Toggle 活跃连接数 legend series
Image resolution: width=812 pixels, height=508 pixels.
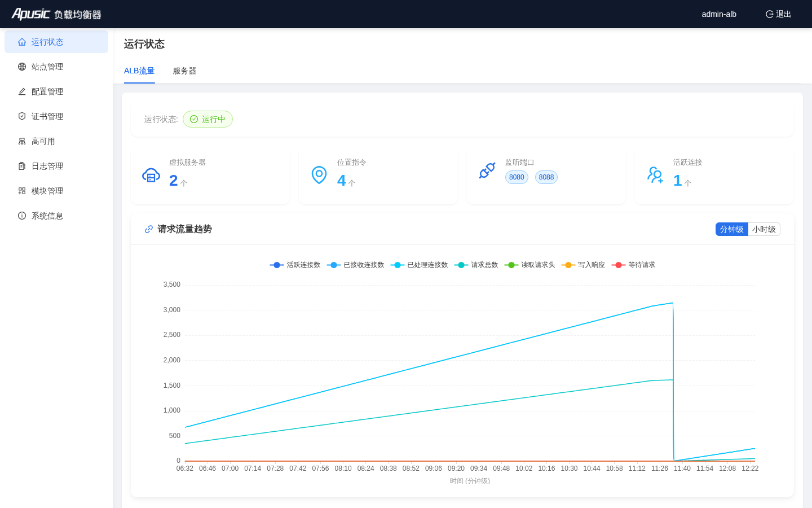coord(295,265)
